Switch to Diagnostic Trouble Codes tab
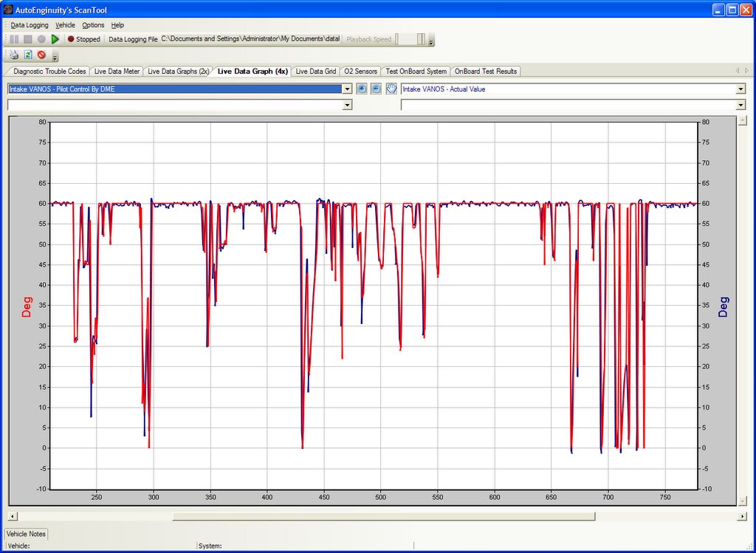Screen dimensions: 756x553 point(49,72)
